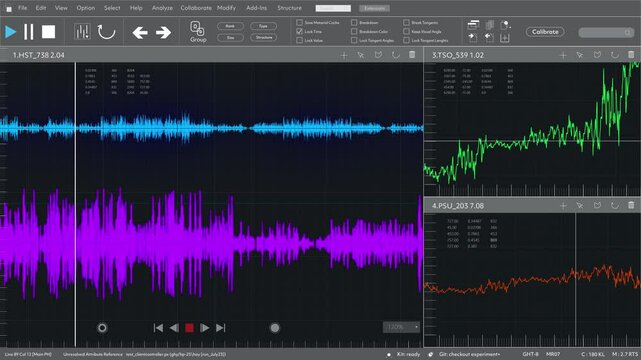The width and height of the screenshot is (641, 360).
Task: Click the stacked pages icon next to windows icon
Action: tap(489, 25)
